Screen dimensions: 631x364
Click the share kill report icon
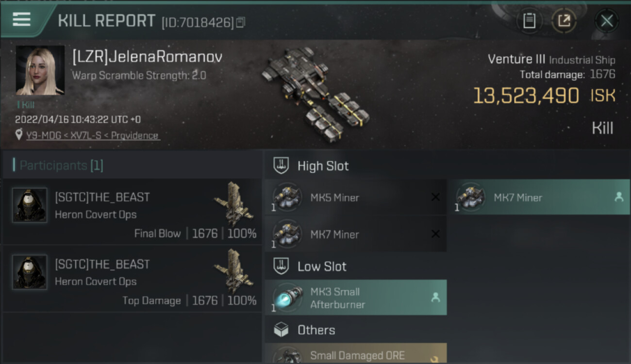[564, 21]
